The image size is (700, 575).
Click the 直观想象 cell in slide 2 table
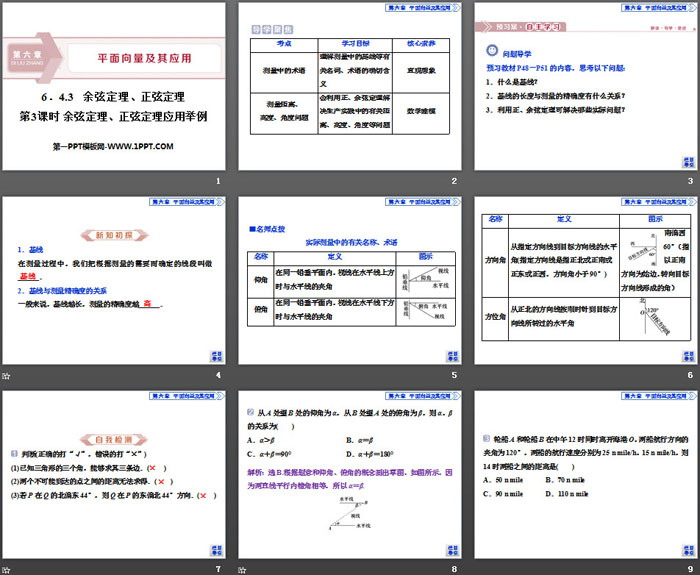pos(421,71)
